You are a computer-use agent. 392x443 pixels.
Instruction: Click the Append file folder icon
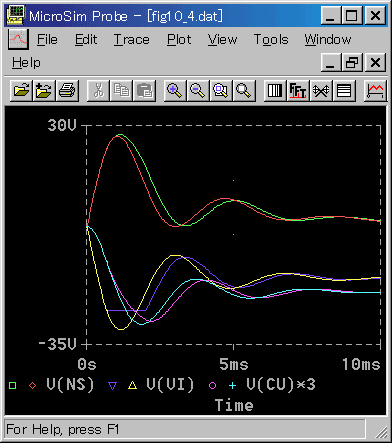pyautogui.click(x=44, y=90)
